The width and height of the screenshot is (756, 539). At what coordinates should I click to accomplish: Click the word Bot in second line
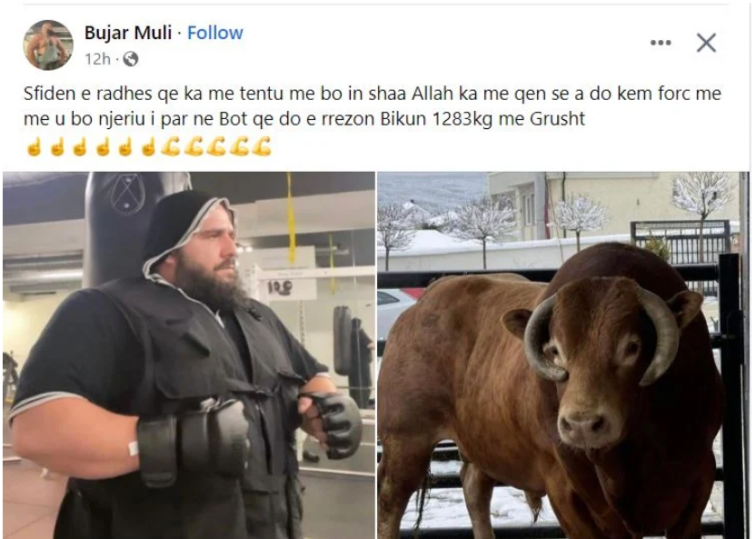234,119
